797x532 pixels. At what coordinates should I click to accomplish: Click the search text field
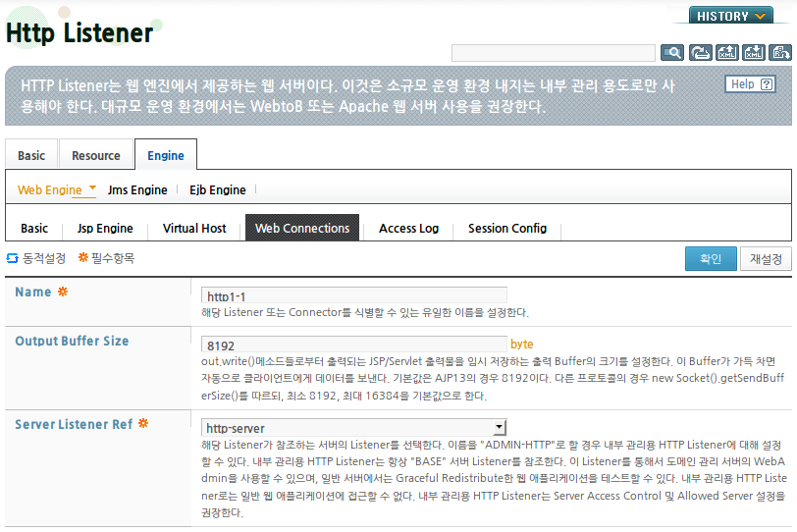click(x=553, y=53)
